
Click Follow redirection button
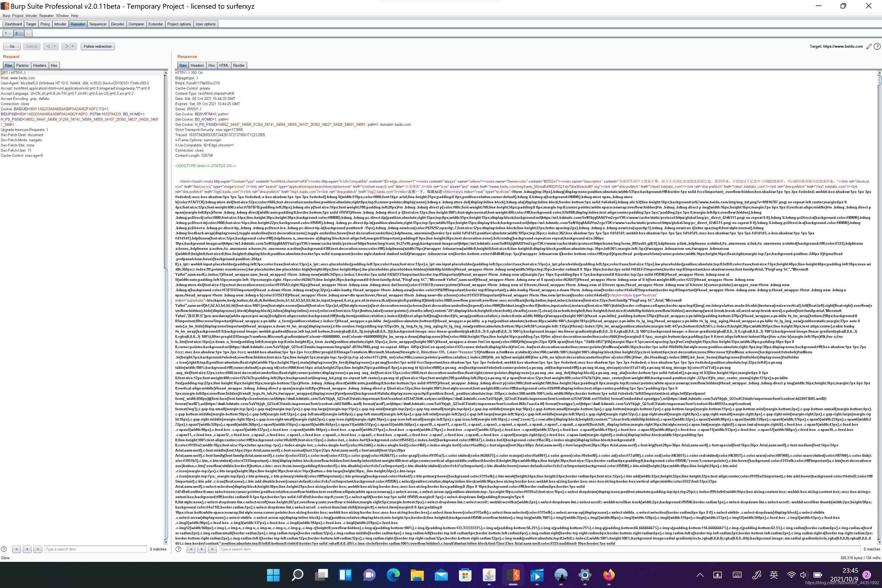pos(97,47)
